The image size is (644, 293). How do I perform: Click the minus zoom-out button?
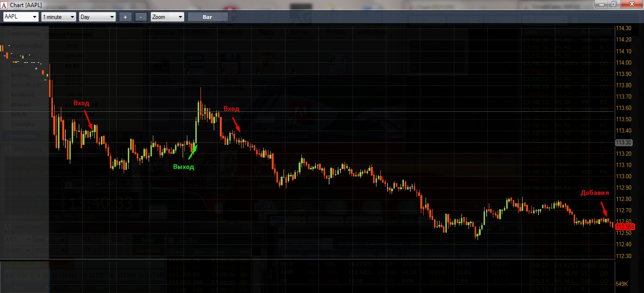click(141, 17)
